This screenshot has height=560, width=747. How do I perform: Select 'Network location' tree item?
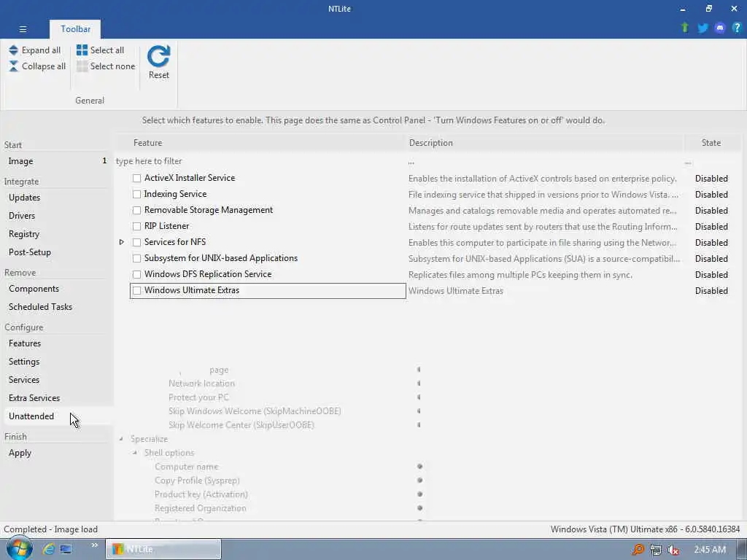[201, 384]
